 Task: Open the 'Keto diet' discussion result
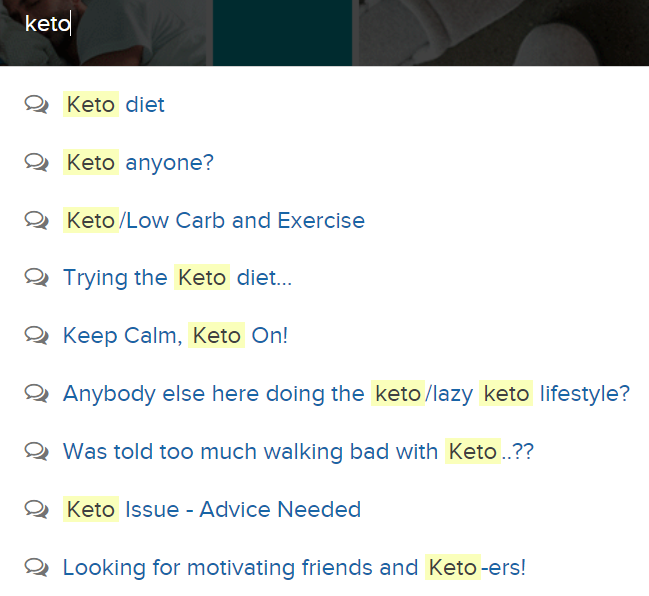114,104
